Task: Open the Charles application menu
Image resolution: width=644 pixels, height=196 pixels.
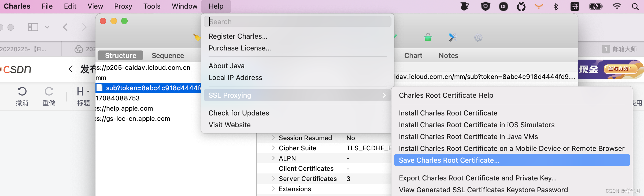Action: pos(17,6)
